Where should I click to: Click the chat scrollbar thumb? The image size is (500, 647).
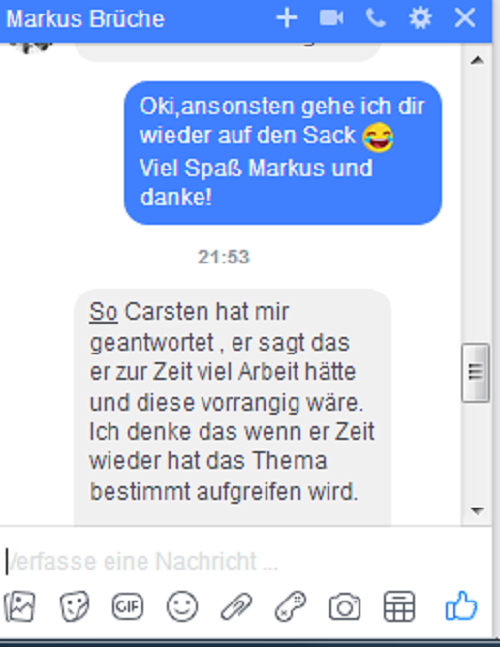pos(476,373)
